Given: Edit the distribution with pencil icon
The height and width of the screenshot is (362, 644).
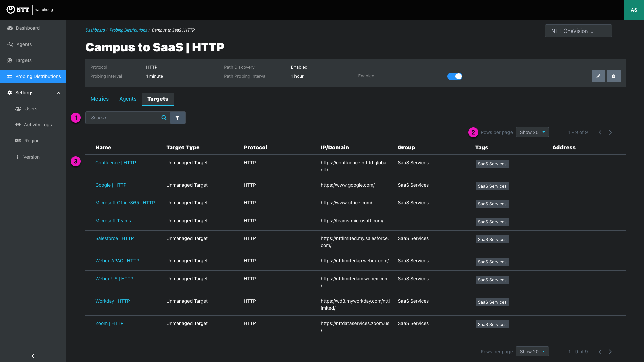Looking at the screenshot, I should (598, 76).
